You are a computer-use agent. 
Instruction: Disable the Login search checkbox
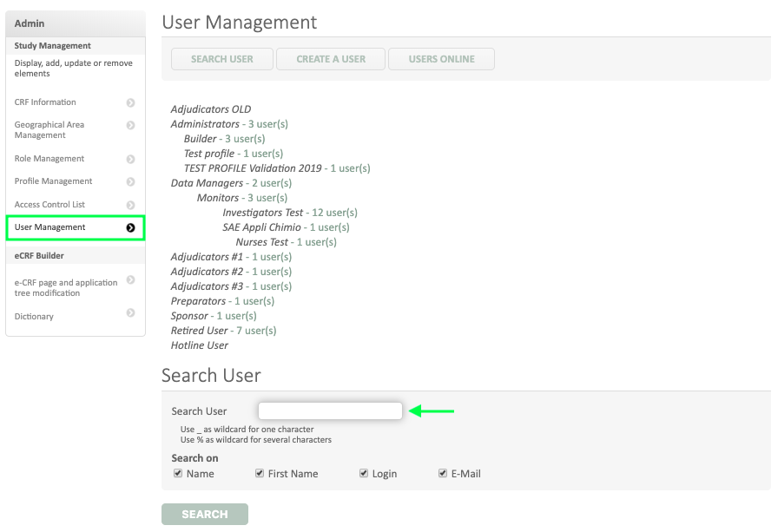[x=364, y=473]
